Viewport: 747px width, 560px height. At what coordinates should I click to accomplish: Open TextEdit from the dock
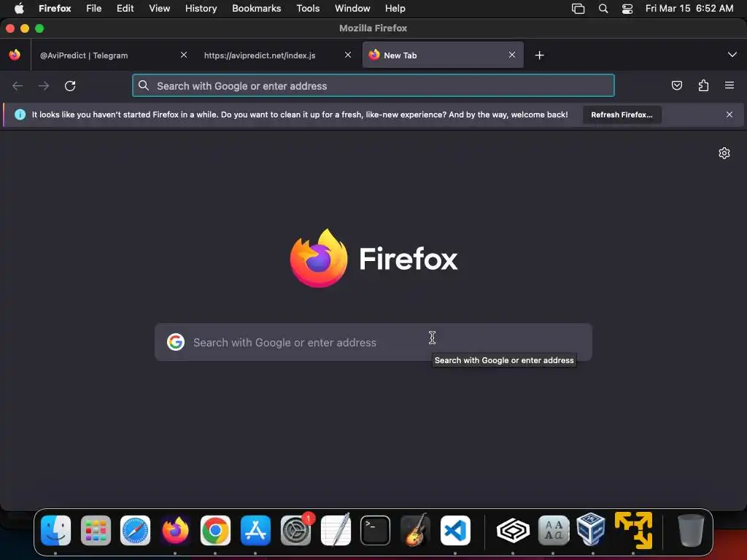(x=336, y=530)
